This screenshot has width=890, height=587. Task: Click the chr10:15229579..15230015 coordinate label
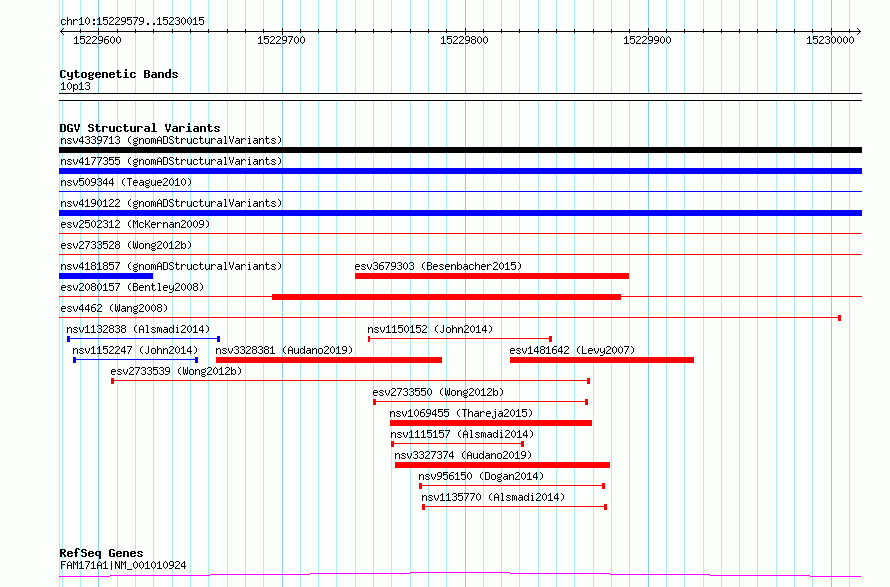[132, 22]
